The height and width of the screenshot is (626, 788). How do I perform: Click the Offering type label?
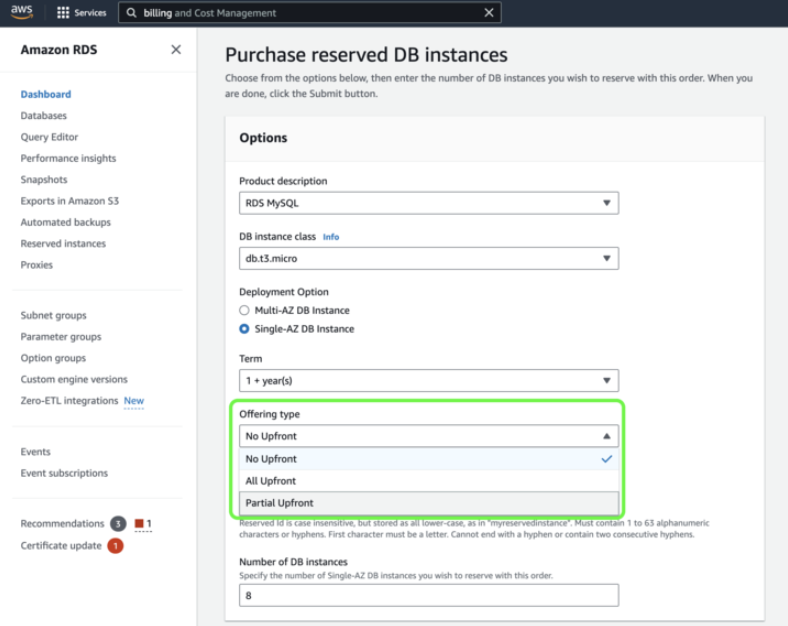tap(269, 414)
